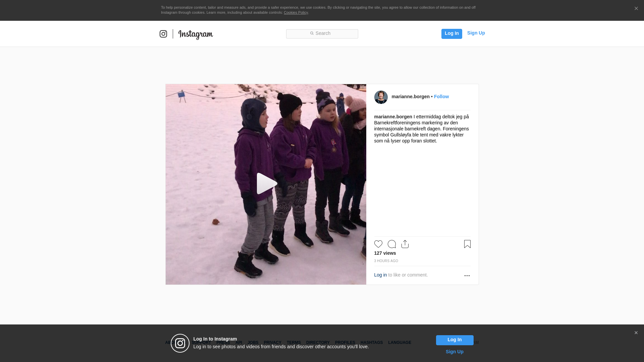
Task: Open the PRIVACY footer link
Action: click(272, 343)
